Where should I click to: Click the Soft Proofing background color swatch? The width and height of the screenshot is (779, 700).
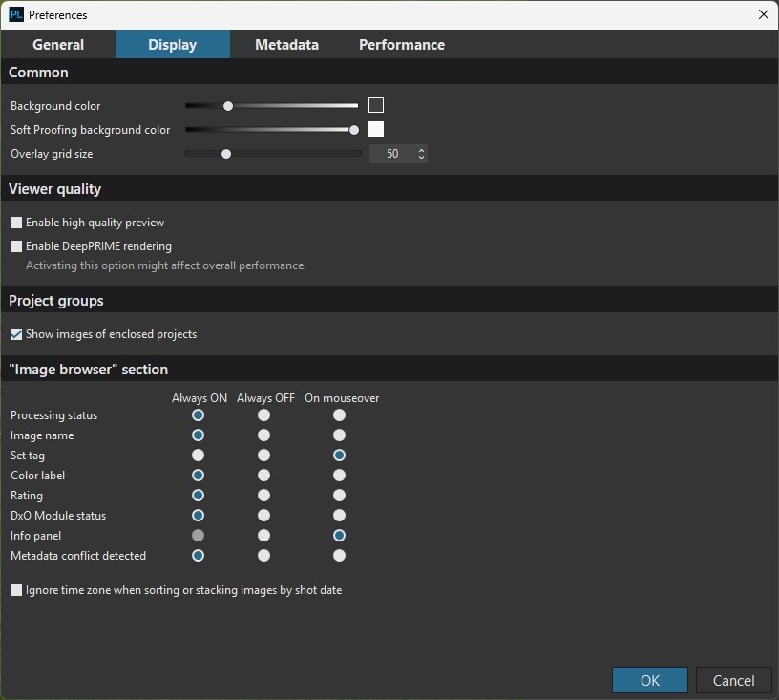pos(376,130)
